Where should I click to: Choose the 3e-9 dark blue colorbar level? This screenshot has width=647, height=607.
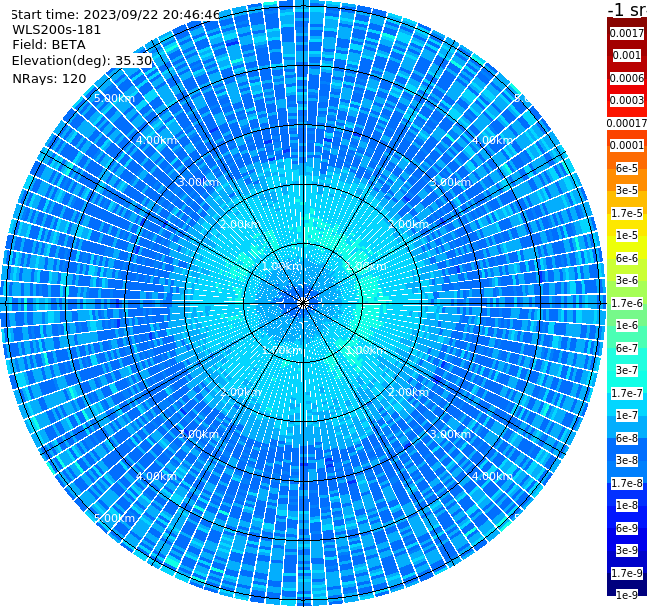pyautogui.click(x=627, y=550)
